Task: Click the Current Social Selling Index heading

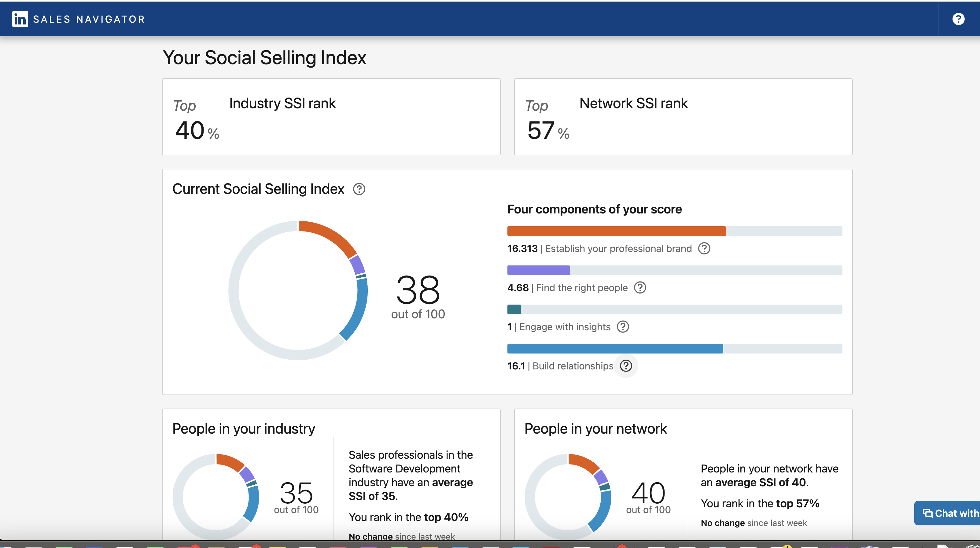Action: (258, 189)
